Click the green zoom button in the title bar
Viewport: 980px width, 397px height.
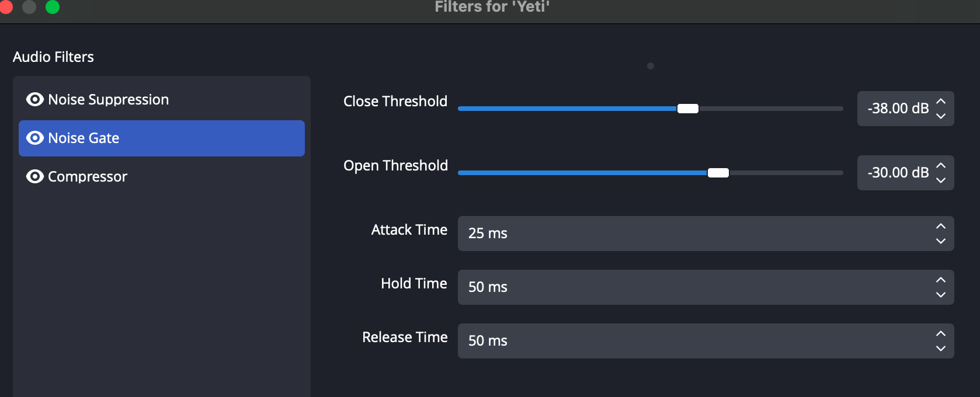[51, 8]
